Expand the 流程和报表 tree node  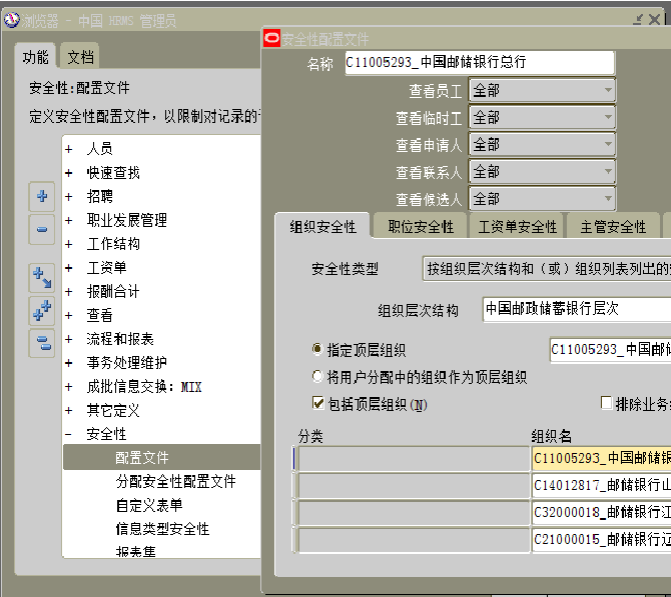click(x=68, y=339)
